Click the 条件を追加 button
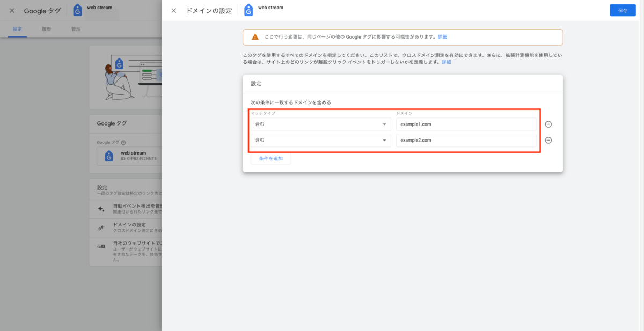Viewport: 644px width, 331px height. (270, 158)
